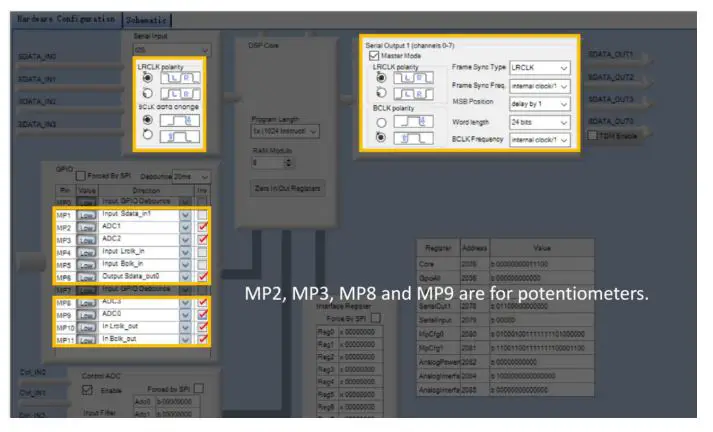The width and height of the screenshot is (713, 432).
Task: Click the waveform icon beside selected Serial Input LRCLK polarity
Action: [180, 78]
